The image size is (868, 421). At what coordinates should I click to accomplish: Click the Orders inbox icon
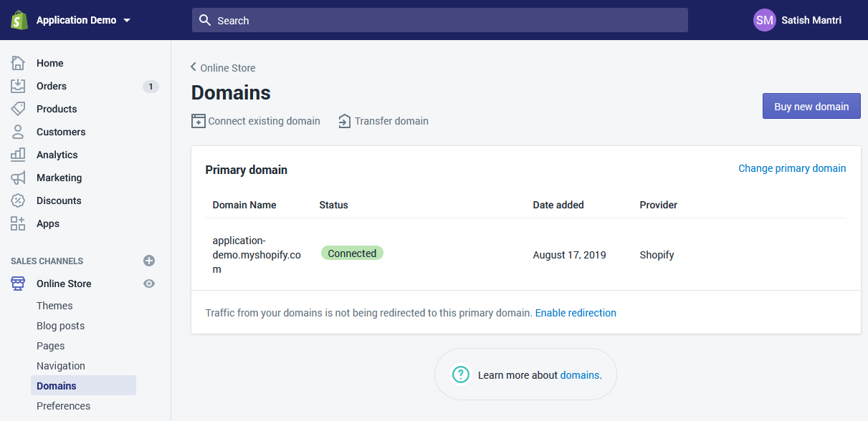[18, 86]
